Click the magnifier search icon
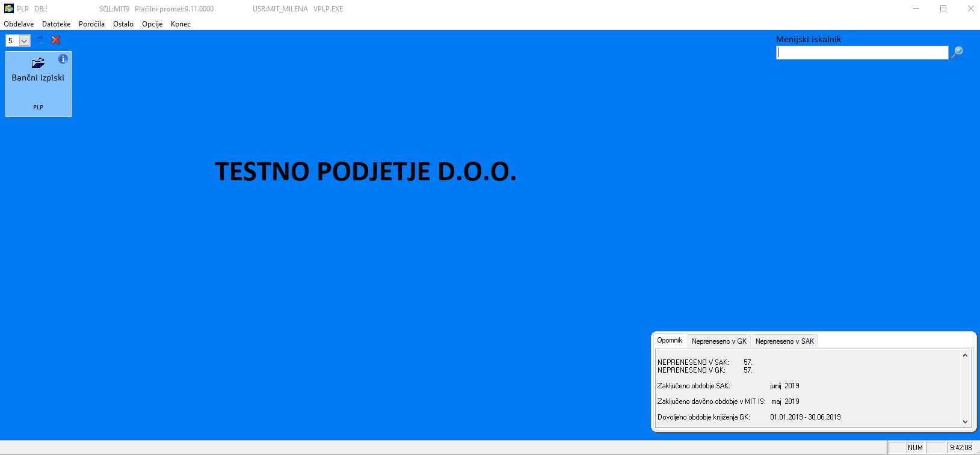This screenshot has height=455, width=980. point(957,52)
